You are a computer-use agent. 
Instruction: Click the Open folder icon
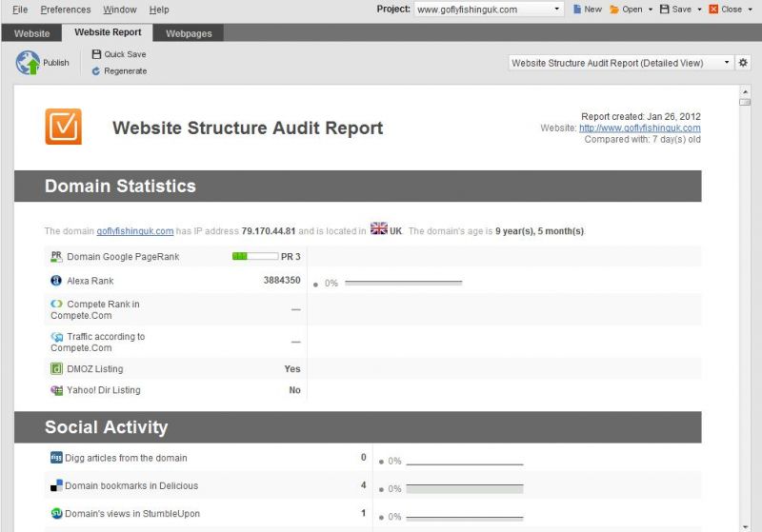614,10
